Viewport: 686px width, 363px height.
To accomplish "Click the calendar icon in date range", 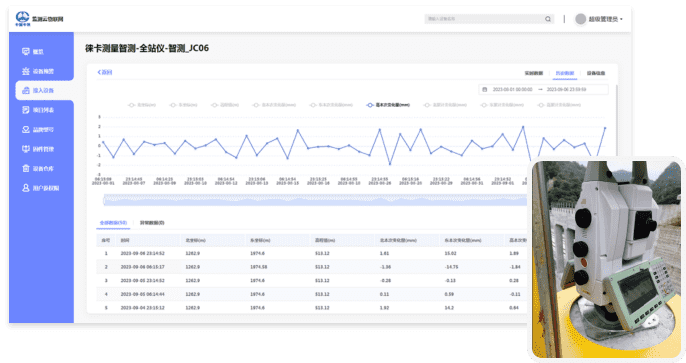I will coord(485,89).
